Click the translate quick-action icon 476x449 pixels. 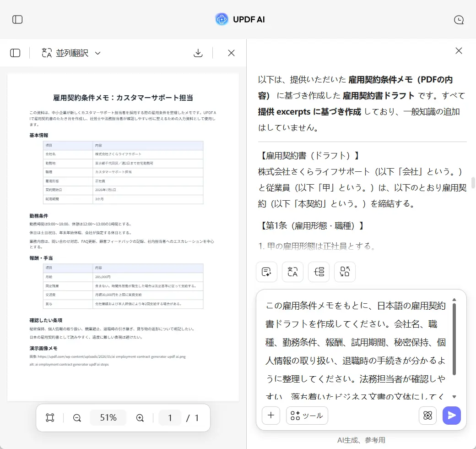click(292, 272)
